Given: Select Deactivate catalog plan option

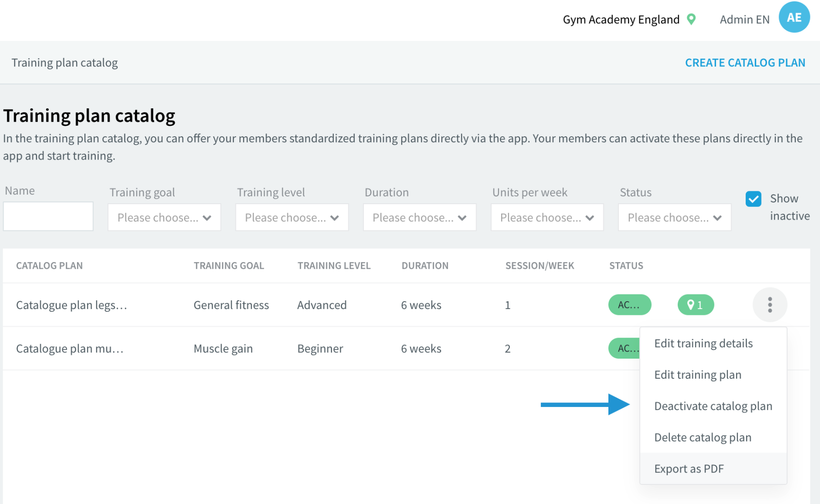Looking at the screenshot, I should coord(713,406).
